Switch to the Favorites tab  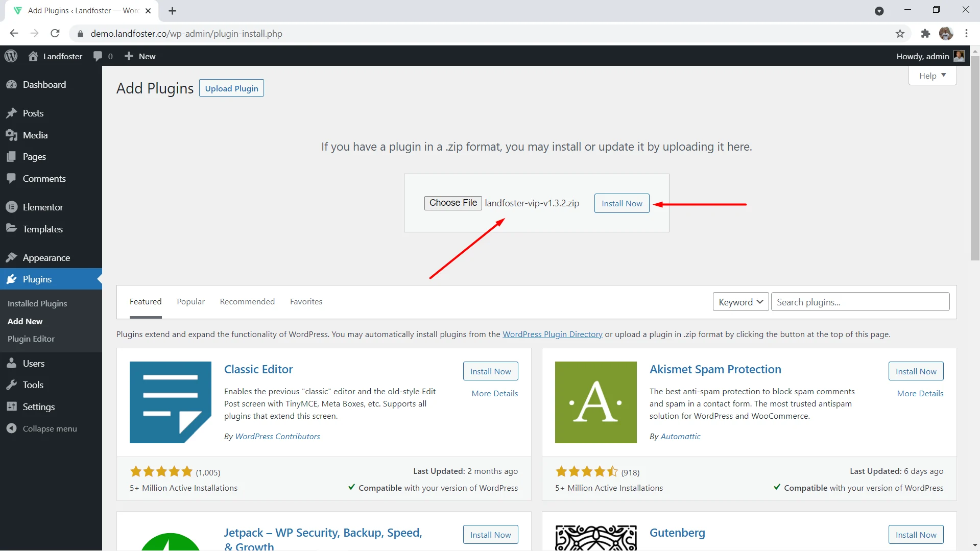coord(306,302)
